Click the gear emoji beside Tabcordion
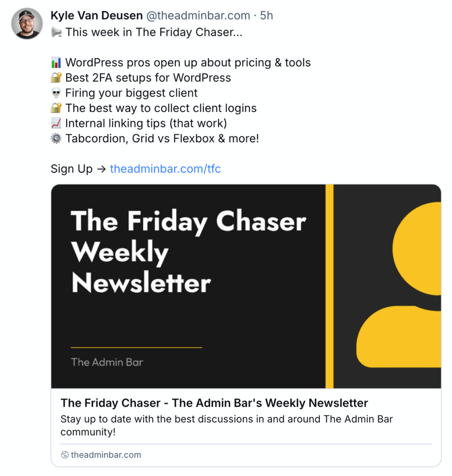 click(56, 139)
